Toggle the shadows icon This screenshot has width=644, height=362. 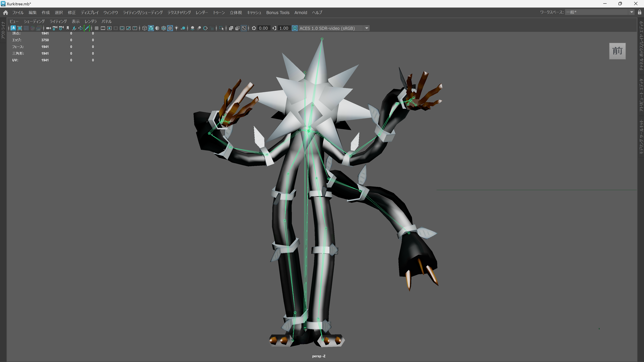point(183,28)
